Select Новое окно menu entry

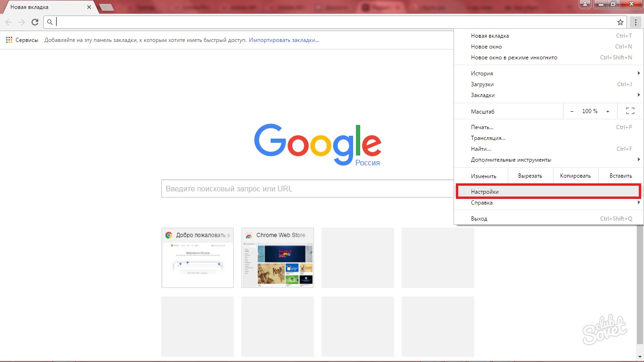[x=549, y=47]
